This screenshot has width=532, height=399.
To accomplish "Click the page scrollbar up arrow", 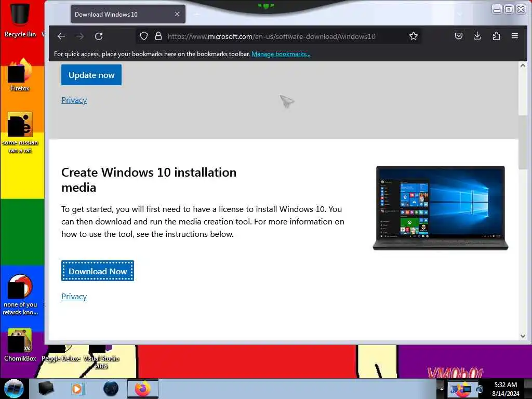I will (523, 66).
